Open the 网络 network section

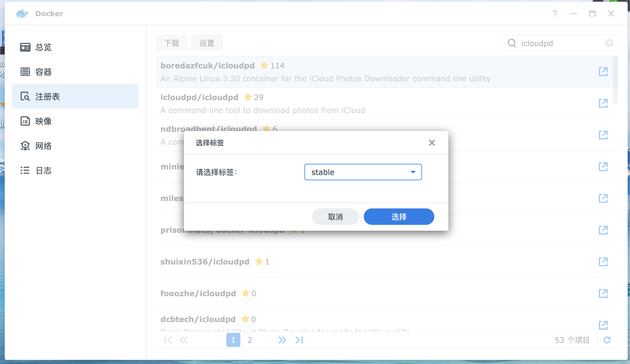[75, 146]
